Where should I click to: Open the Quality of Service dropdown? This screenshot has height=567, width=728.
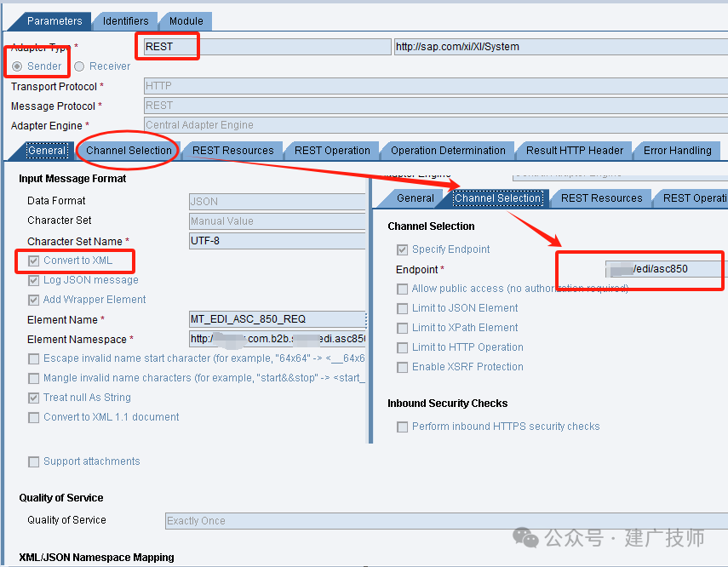[447, 520]
